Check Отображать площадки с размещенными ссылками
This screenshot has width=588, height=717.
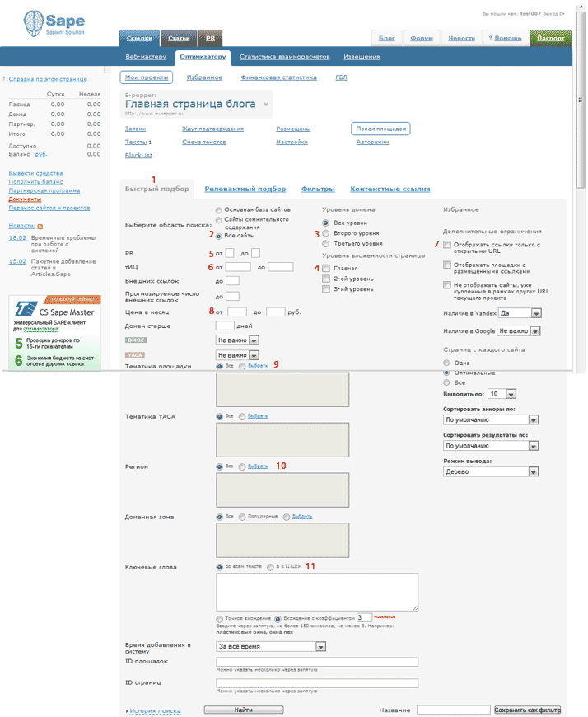pyautogui.click(x=447, y=265)
